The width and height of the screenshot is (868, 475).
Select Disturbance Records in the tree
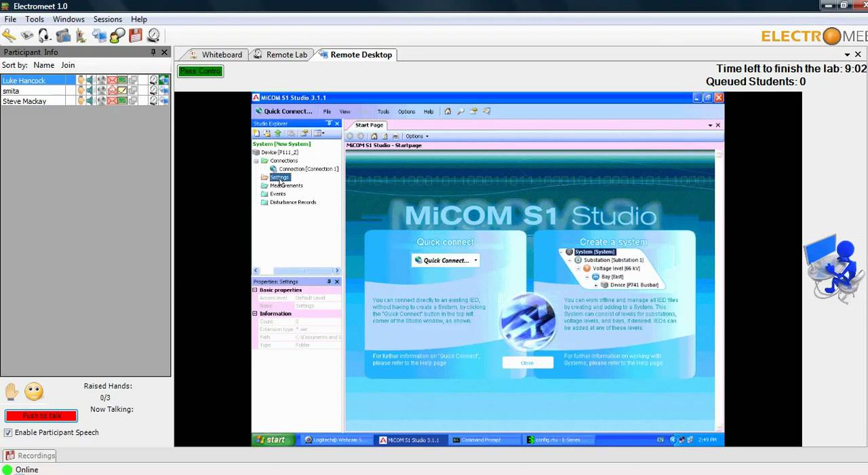pos(293,202)
